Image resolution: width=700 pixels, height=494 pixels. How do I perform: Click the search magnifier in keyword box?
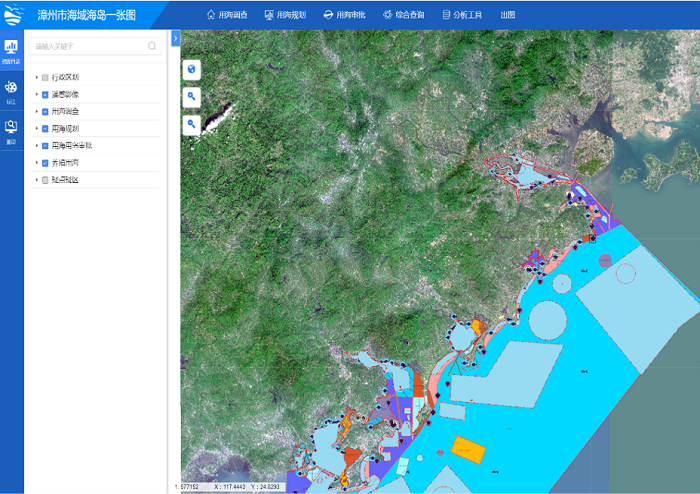[152, 46]
